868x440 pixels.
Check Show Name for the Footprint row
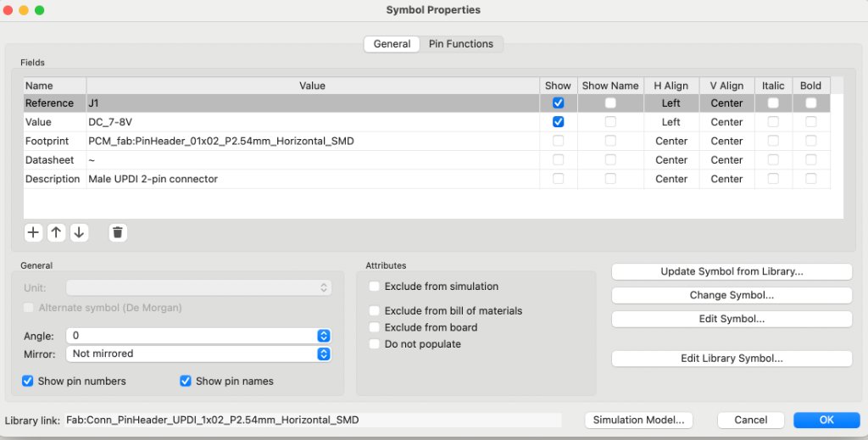tap(610, 141)
